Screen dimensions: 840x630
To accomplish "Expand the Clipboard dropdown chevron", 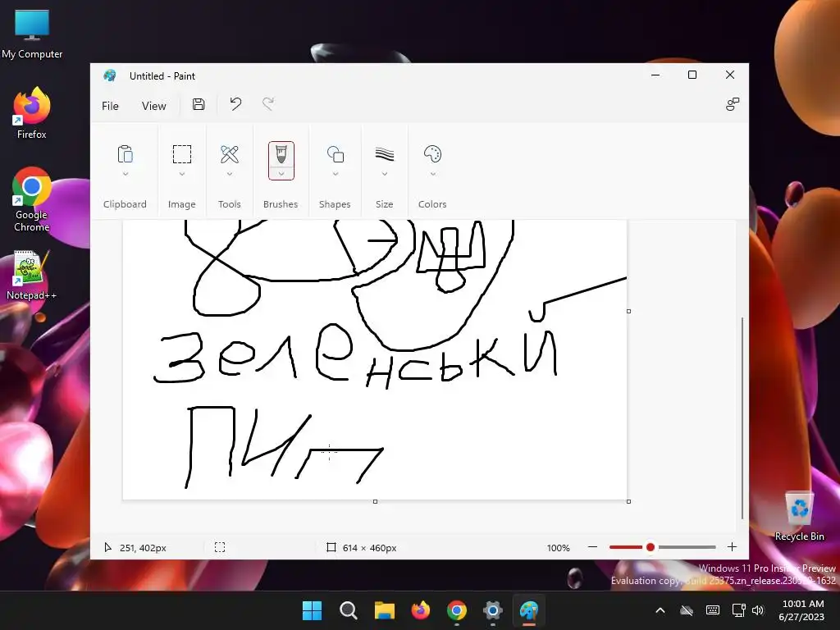I will (x=125, y=174).
